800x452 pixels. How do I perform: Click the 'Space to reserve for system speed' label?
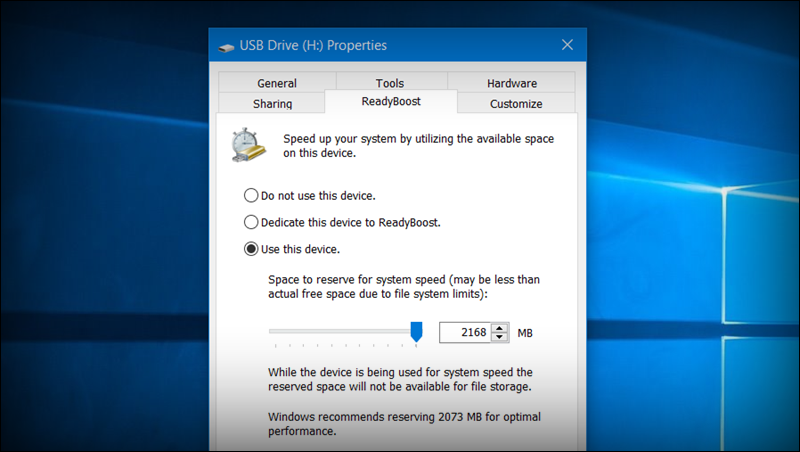pyautogui.click(x=404, y=286)
